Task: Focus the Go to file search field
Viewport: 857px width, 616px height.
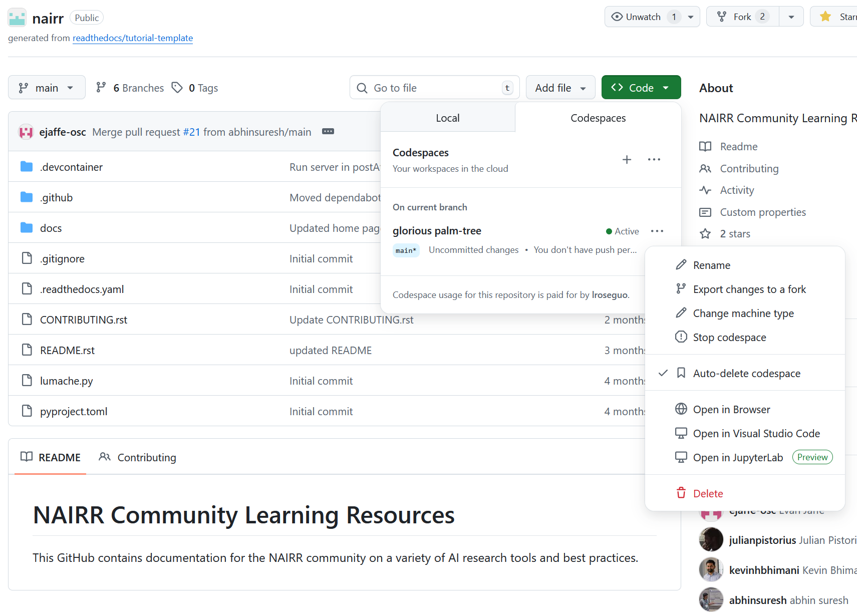Action: pos(434,88)
